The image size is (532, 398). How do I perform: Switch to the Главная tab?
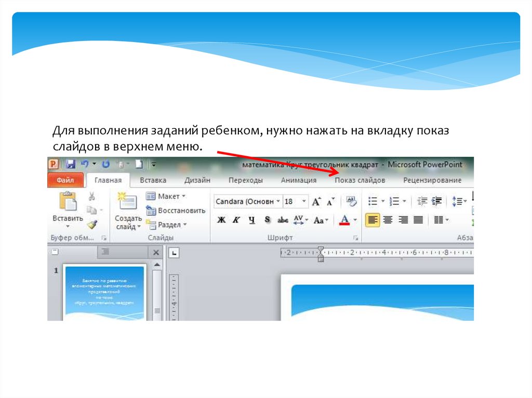click(108, 180)
